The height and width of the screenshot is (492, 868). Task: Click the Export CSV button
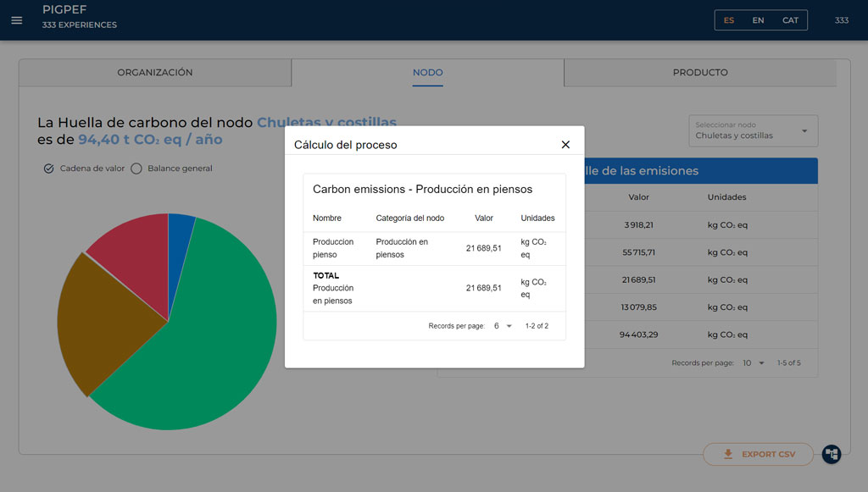click(758, 455)
